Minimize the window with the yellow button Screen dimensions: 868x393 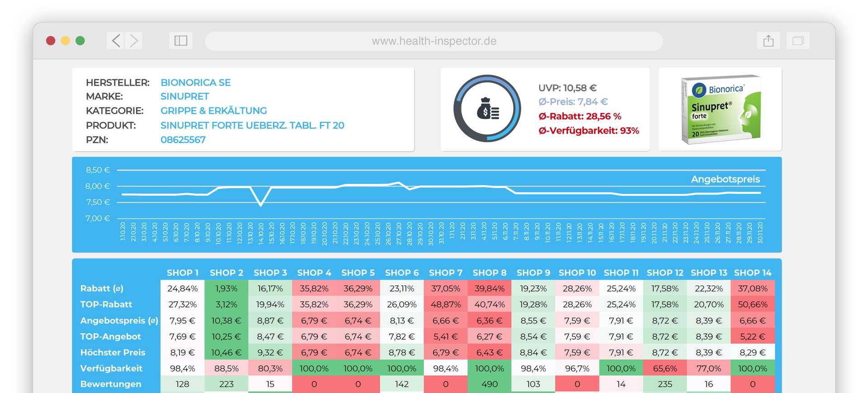66,41
